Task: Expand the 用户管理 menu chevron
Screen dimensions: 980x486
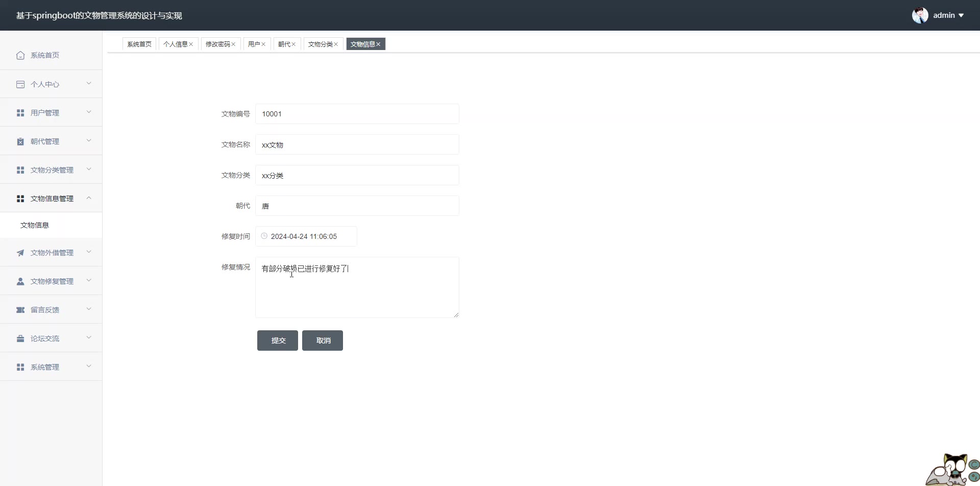Action: point(89,112)
